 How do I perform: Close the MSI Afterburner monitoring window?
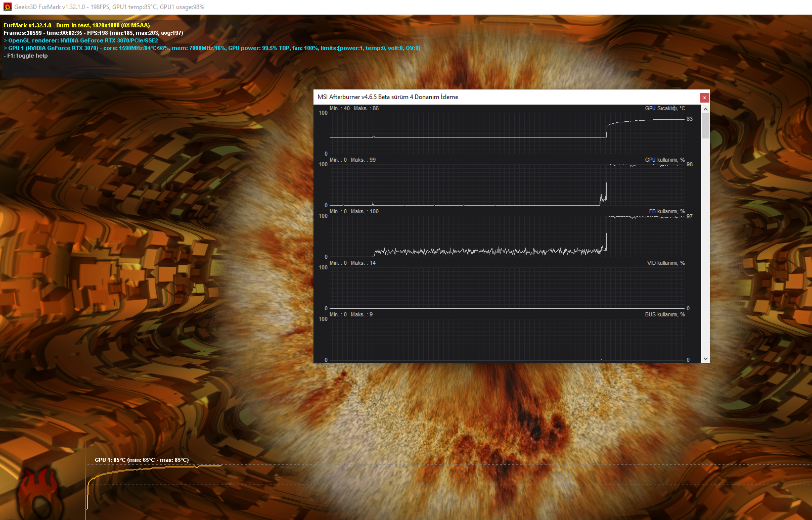(704, 98)
